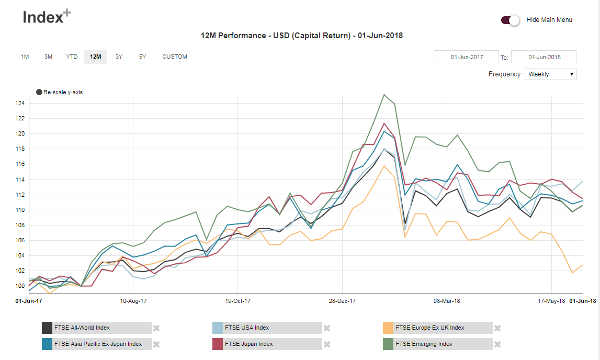Click the Frequency label text
Image resolution: width=600 pixels, height=360 pixels.
coord(504,74)
